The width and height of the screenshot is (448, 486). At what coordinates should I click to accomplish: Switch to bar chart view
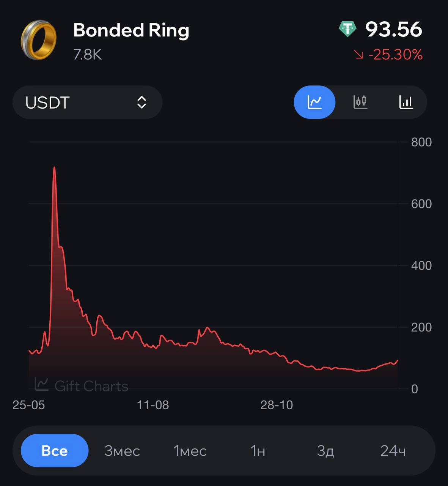pos(406,102)
